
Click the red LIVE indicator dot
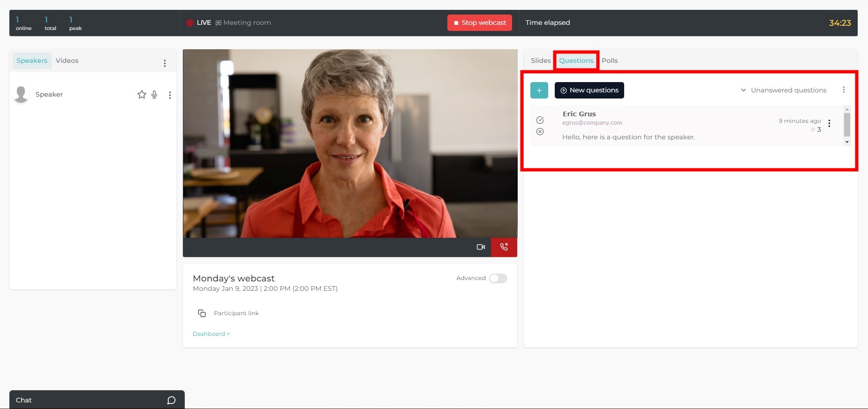point(190,23)
